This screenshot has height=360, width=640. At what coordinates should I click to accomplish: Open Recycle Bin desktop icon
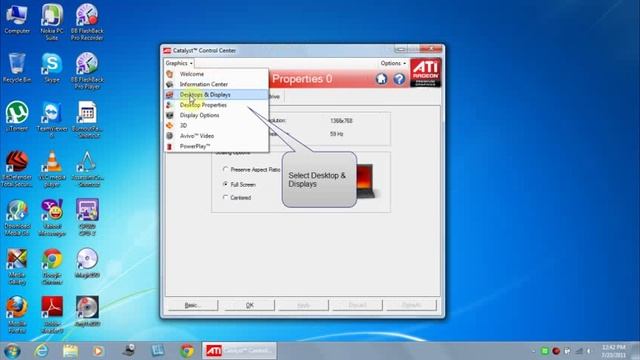click(17, 68)
